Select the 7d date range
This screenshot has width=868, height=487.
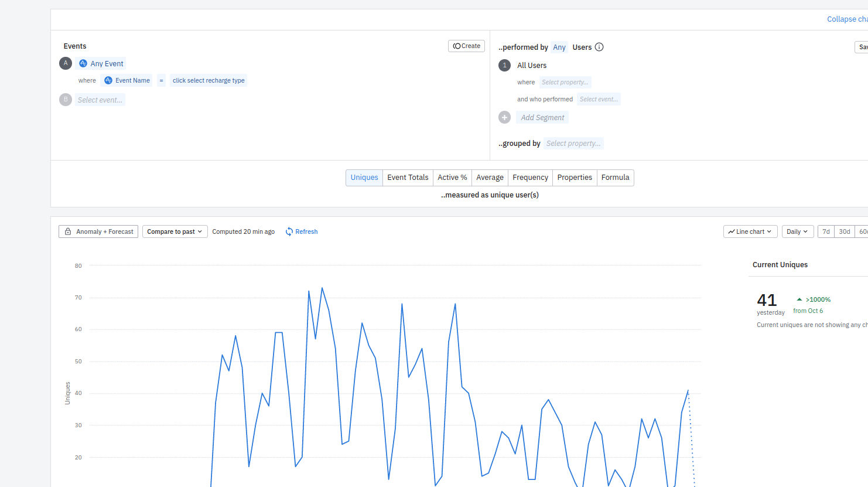click(x=826, y=231)
